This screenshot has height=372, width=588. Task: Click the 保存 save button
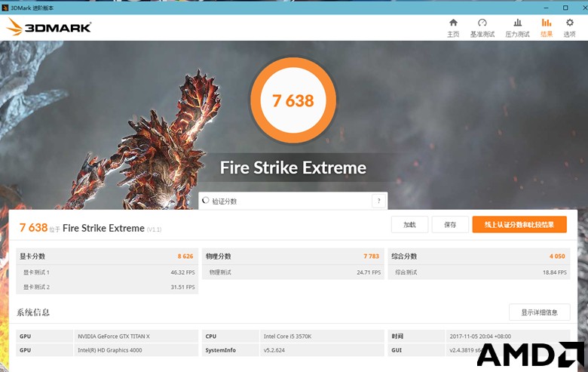point(450,224)
